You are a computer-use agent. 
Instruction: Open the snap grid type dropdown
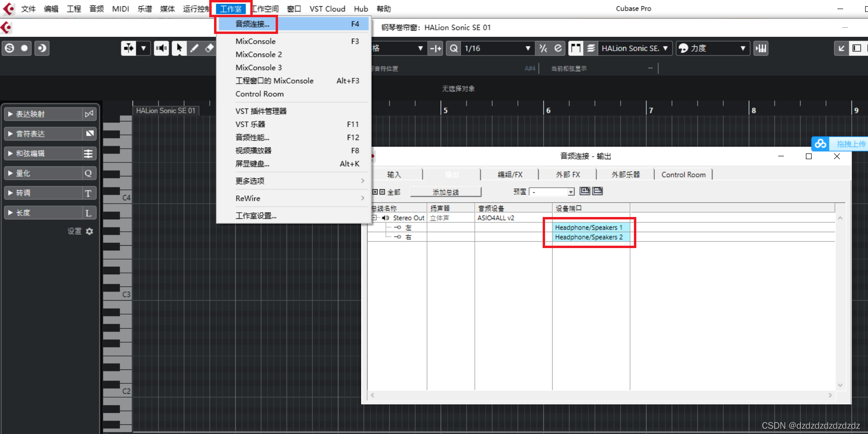click(420, 48)
